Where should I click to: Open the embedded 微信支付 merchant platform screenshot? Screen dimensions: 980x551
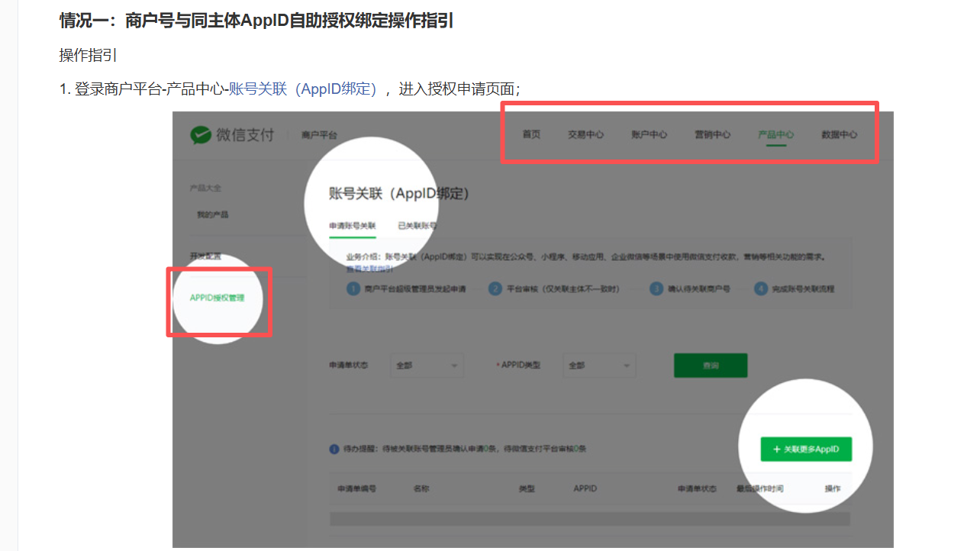[x=533, y=330]
